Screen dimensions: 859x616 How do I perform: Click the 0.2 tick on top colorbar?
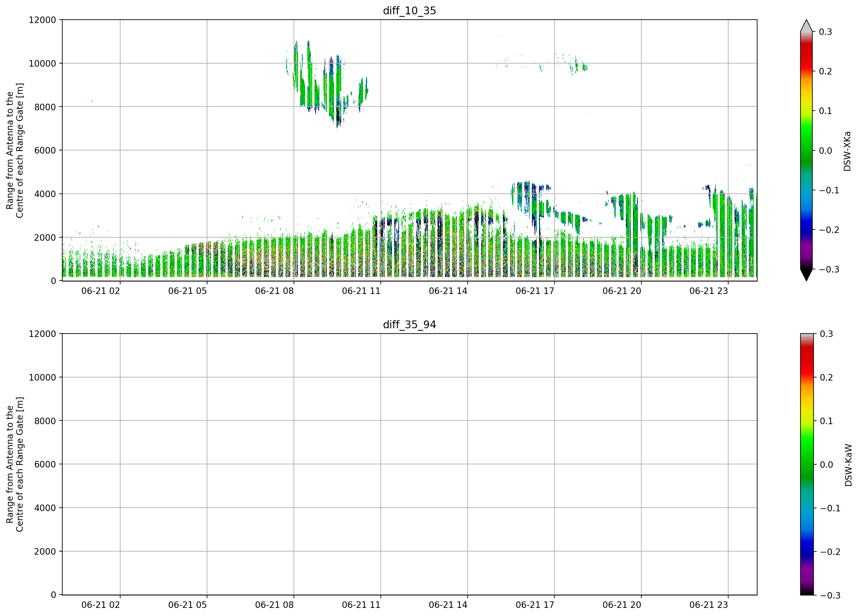pyautogui.click(x=825, y=72)
